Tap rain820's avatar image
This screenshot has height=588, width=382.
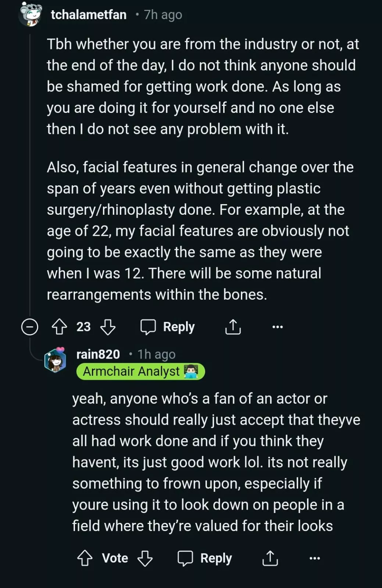pyautogui.click(x=55, y=360)
